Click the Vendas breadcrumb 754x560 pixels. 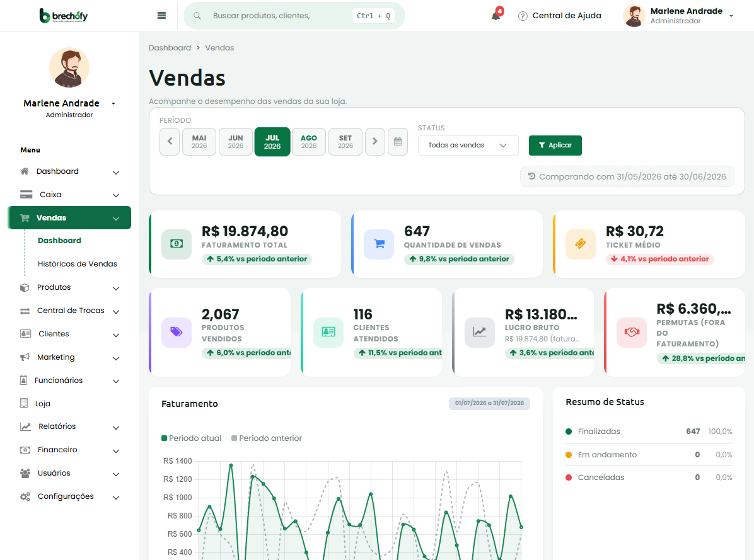pos(220,47)
